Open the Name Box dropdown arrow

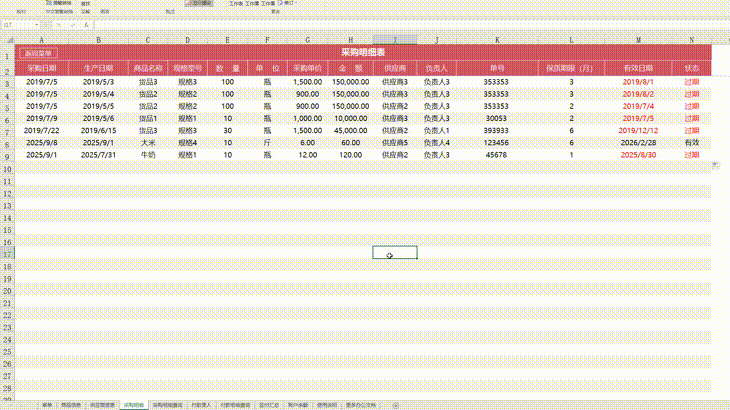(x=36, y=25)
